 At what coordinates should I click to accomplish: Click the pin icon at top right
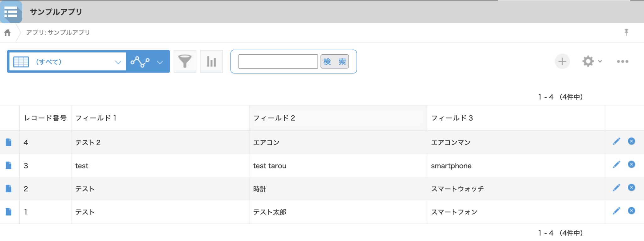pyautogui.click(x=626, y=32)
